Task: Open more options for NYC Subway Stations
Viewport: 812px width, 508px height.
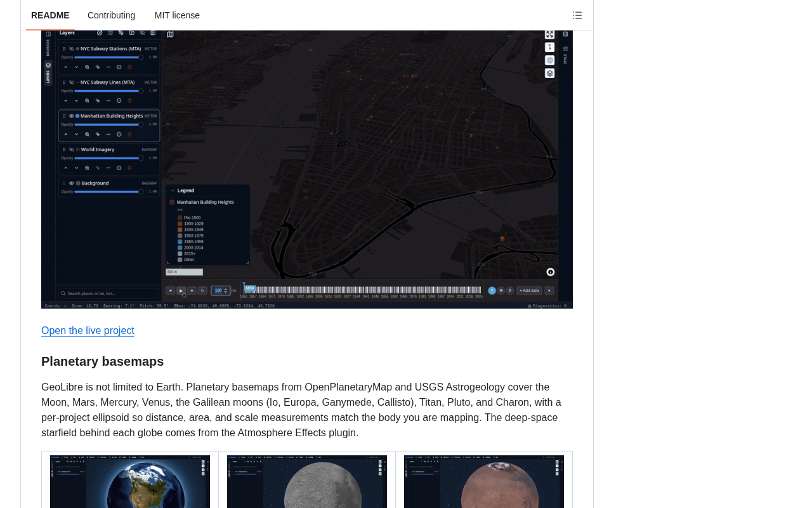Action: [x=108, y=67]
